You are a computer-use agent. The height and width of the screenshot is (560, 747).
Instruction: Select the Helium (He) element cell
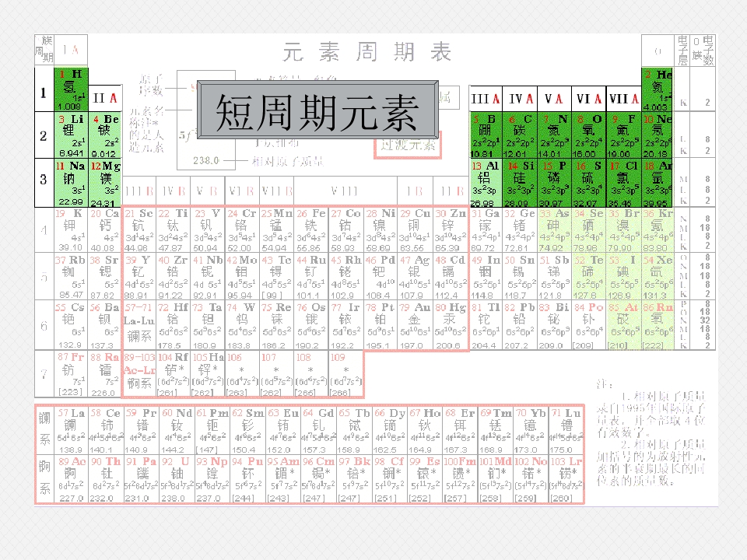coord(657,89)
